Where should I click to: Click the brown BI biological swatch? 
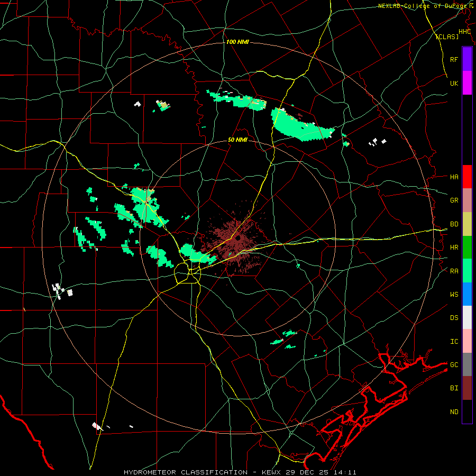pyautogui.click(x=467, y=388)
